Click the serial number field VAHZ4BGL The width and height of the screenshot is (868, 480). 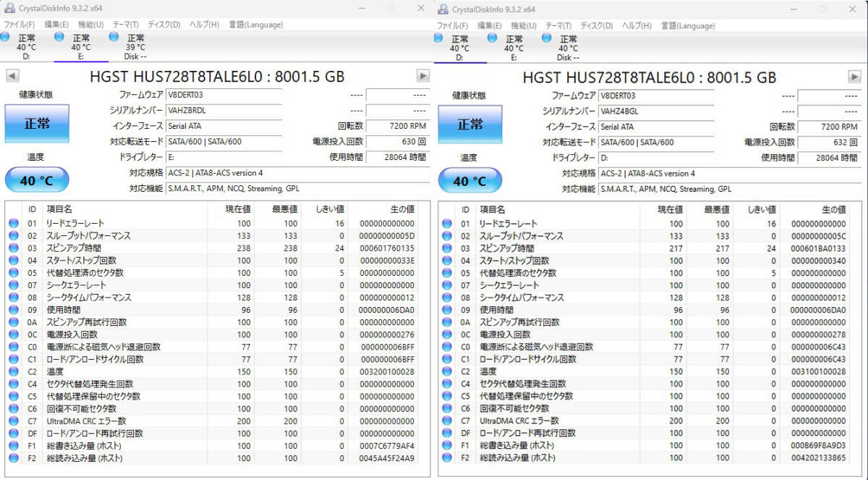point(656,111)
